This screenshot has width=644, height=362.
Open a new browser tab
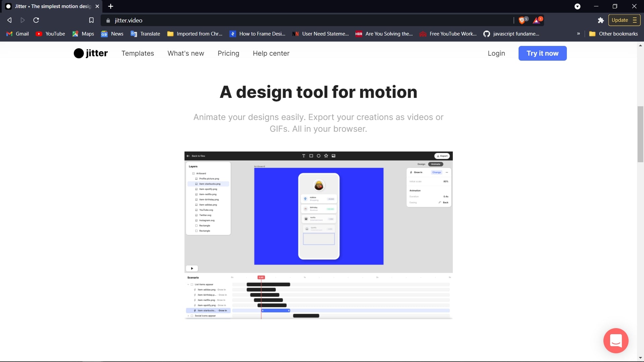coord(111,6)
